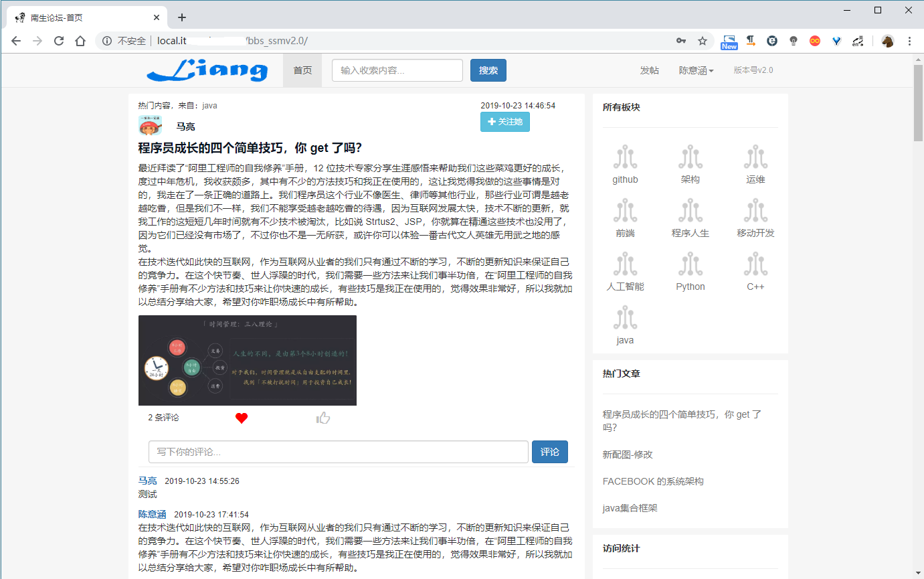The width and height of the screenshot is (924, 579).
Task: Open the github board icon
Action: (625, 157)
